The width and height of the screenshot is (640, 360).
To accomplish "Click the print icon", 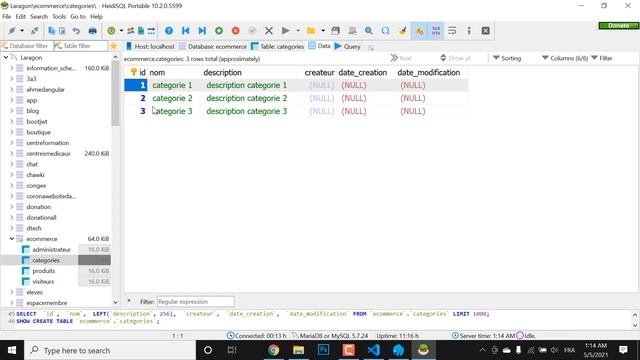I will (x=93, y=31).
